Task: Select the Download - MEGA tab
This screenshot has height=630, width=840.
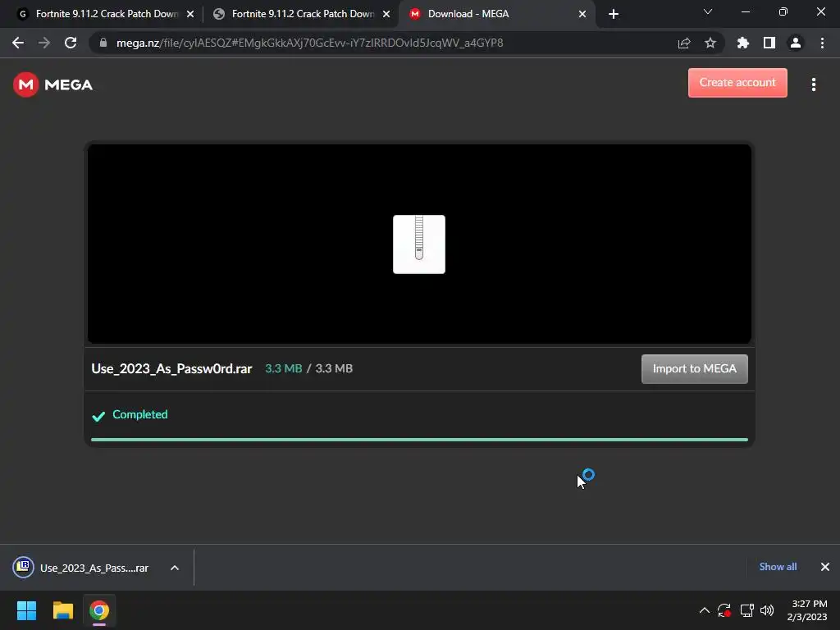Action: (497, 14)
